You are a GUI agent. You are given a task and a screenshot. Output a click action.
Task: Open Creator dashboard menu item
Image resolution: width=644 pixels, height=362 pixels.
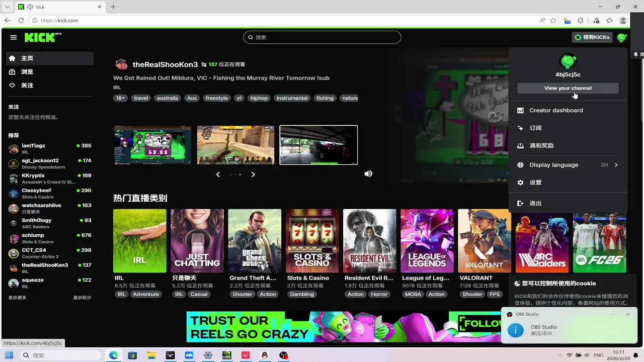(x=568, y=110)
